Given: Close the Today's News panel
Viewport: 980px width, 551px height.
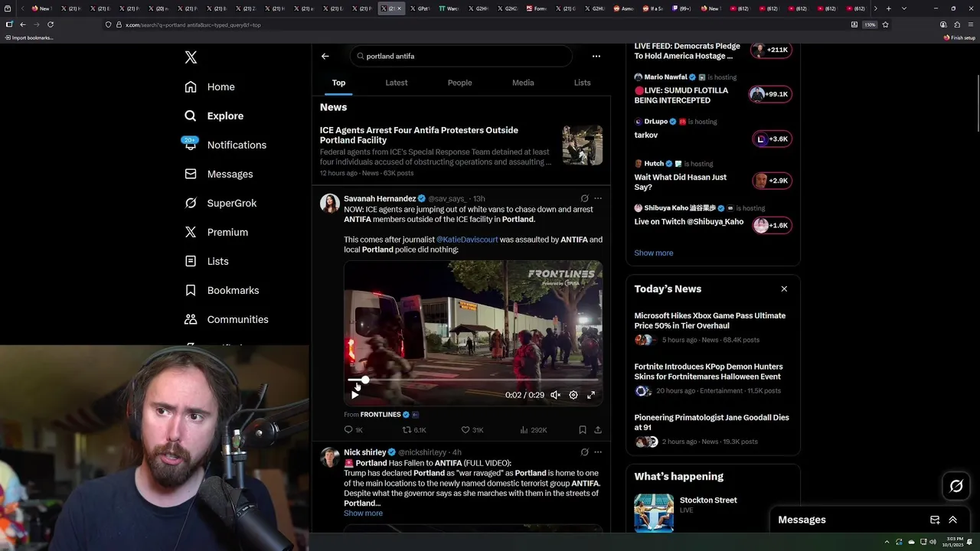Looking at the screenshot, I should (x=784, y=289).
